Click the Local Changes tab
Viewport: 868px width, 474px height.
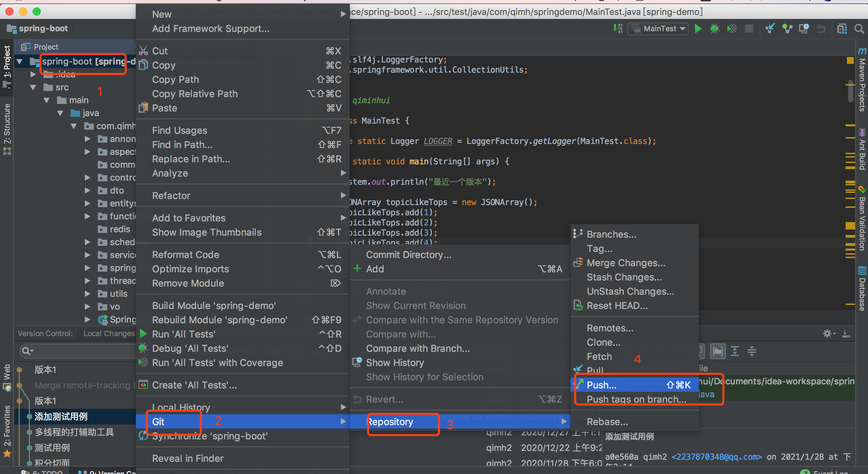click(x=109, y=333)
